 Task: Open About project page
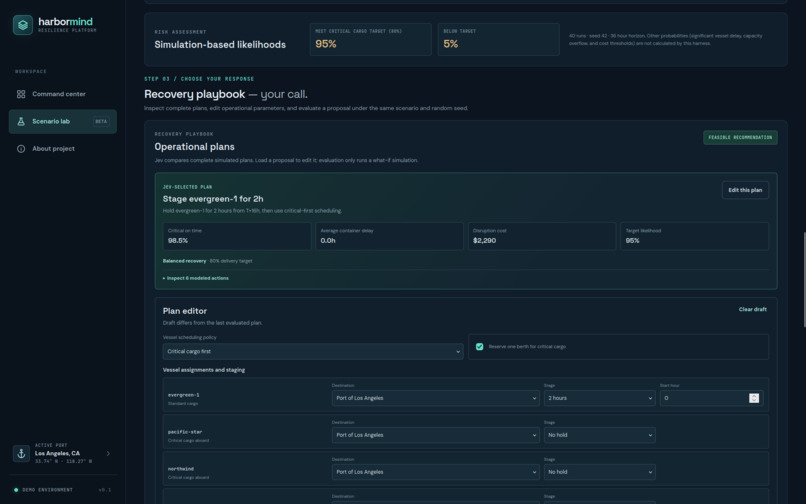point(63,149)
